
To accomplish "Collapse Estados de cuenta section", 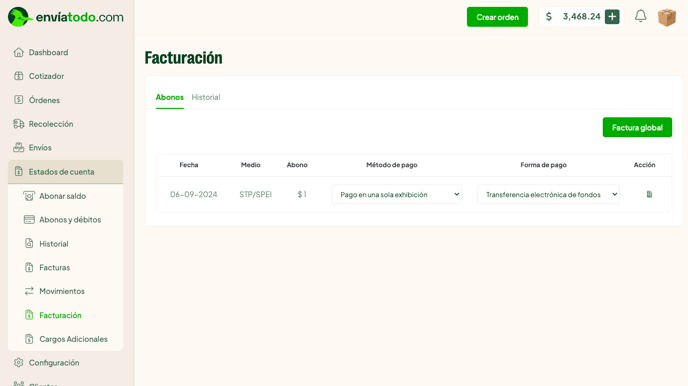I will (x=65, y=172).
